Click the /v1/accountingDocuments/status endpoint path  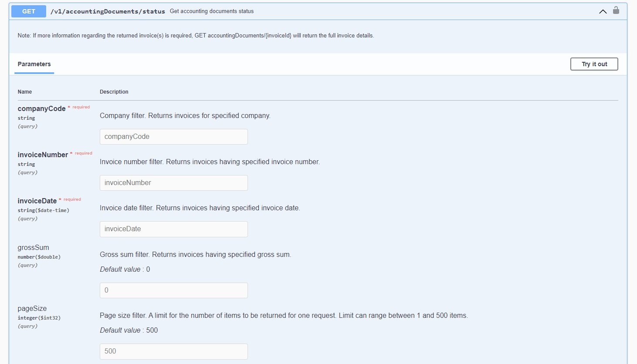[x=108, y=11]
